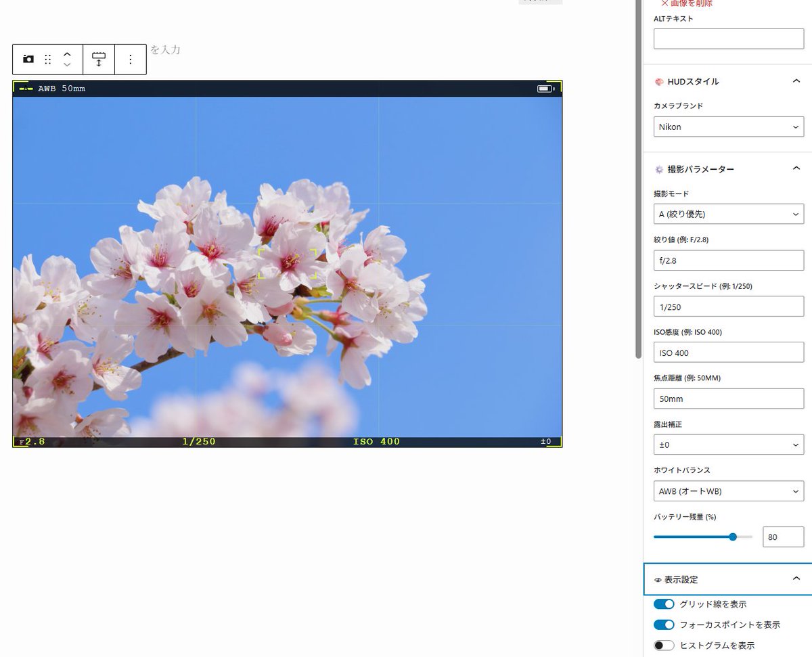Click the 露出補正 dropdown set to ±0
The width and height of the screenshot is (812, 657).
[728, 445]
